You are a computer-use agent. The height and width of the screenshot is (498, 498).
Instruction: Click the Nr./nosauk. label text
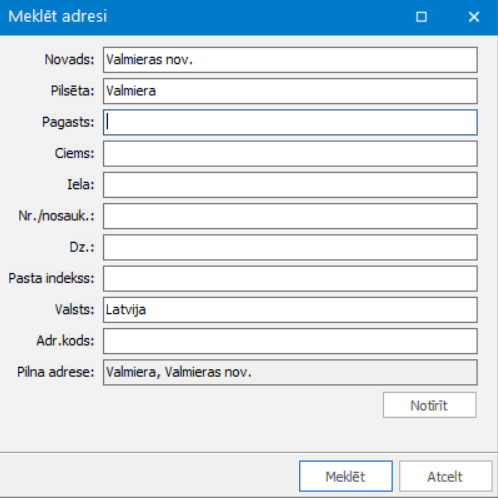[57, 216]
